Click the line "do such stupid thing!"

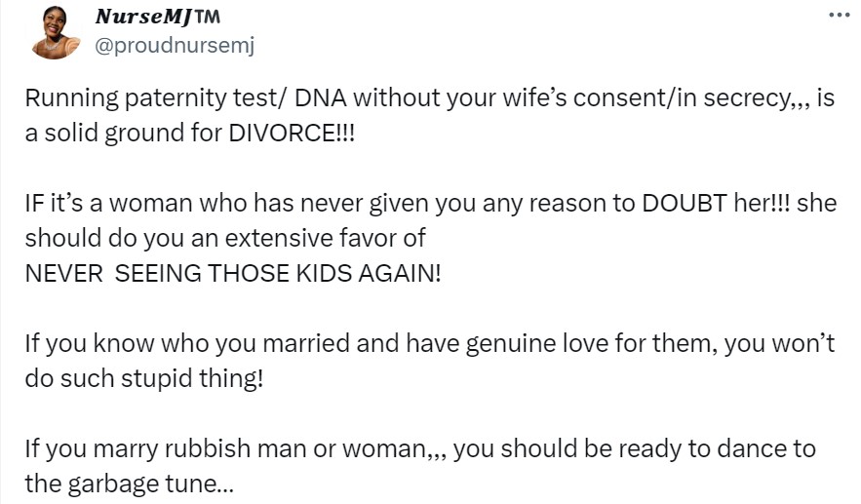pyautogui.click(x=144, y=378)
